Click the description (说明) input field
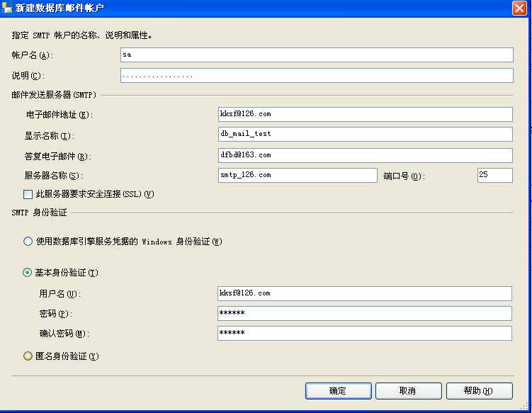The image size is (532, 413). pos(317,75)
